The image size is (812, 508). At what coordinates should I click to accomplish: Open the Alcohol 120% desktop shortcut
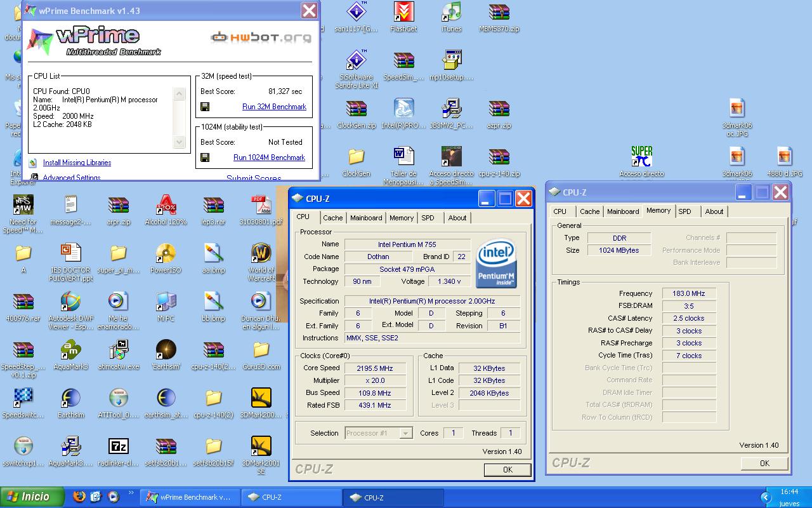click(166, 211)
